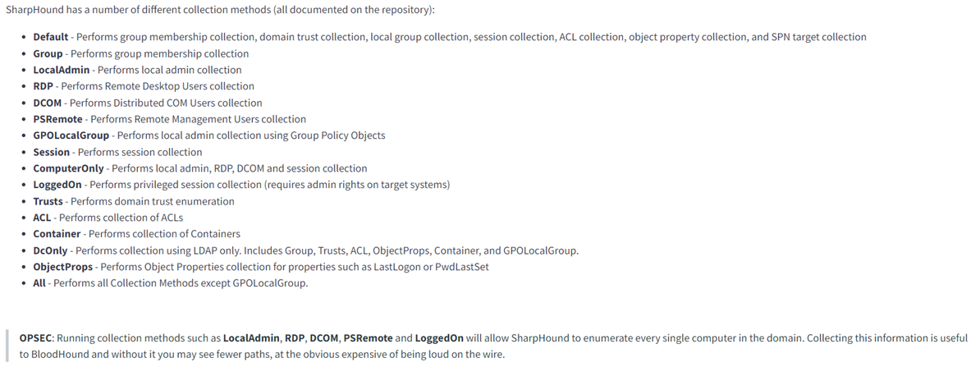Click the bold "Group" list item term
Screen dimensions: 980x381
point(48,54)
